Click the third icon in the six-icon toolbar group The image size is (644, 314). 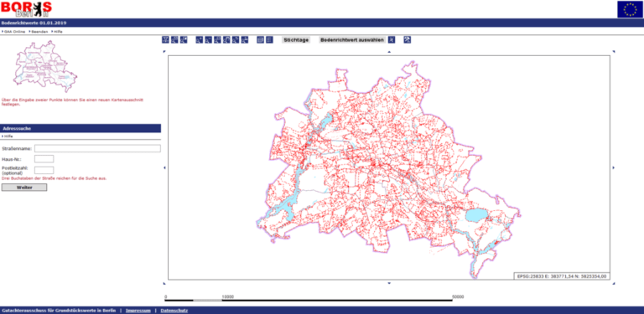tap(218, 39)
